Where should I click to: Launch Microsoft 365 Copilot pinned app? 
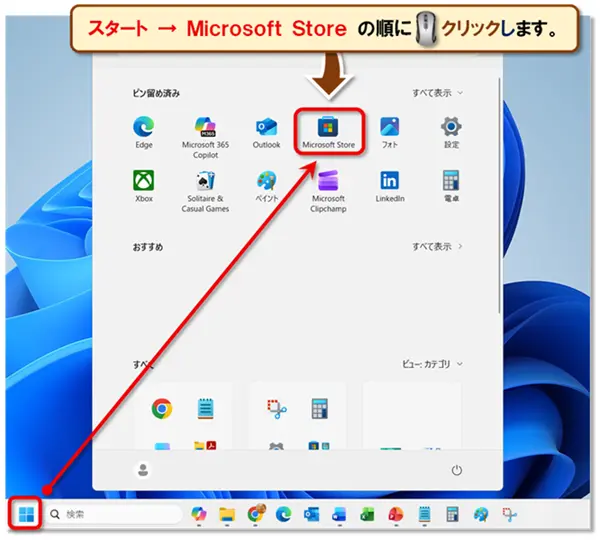click(205, 138)
